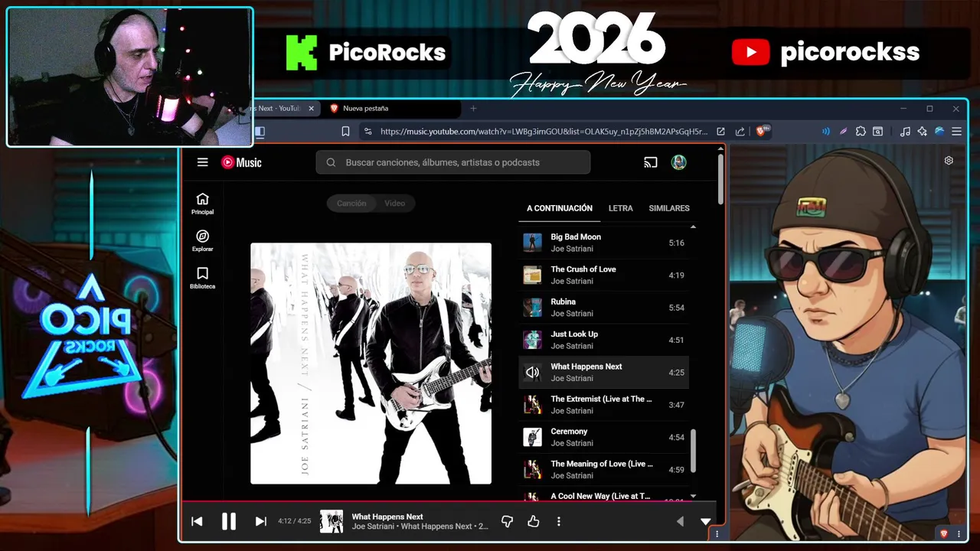Skip to the previous track
980x551 pixels.
[197, 521]
